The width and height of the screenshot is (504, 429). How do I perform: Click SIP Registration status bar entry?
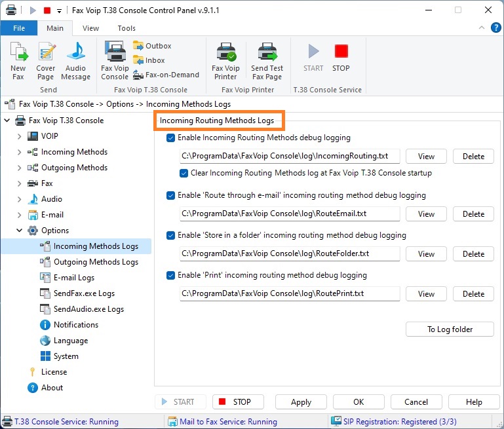point(394,422)
